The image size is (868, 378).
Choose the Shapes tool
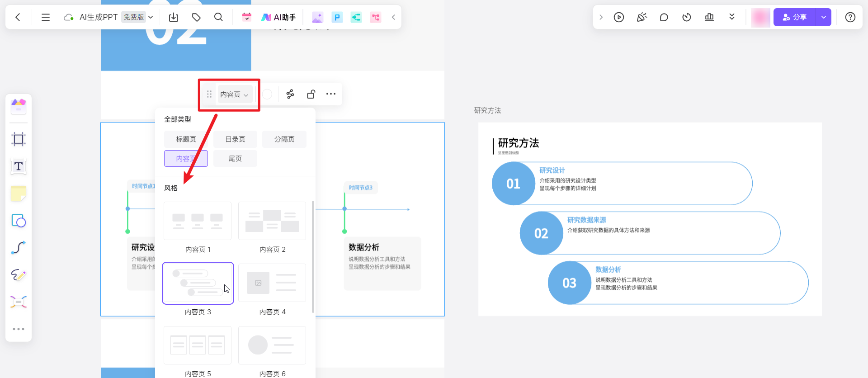[x=19, y=221]
